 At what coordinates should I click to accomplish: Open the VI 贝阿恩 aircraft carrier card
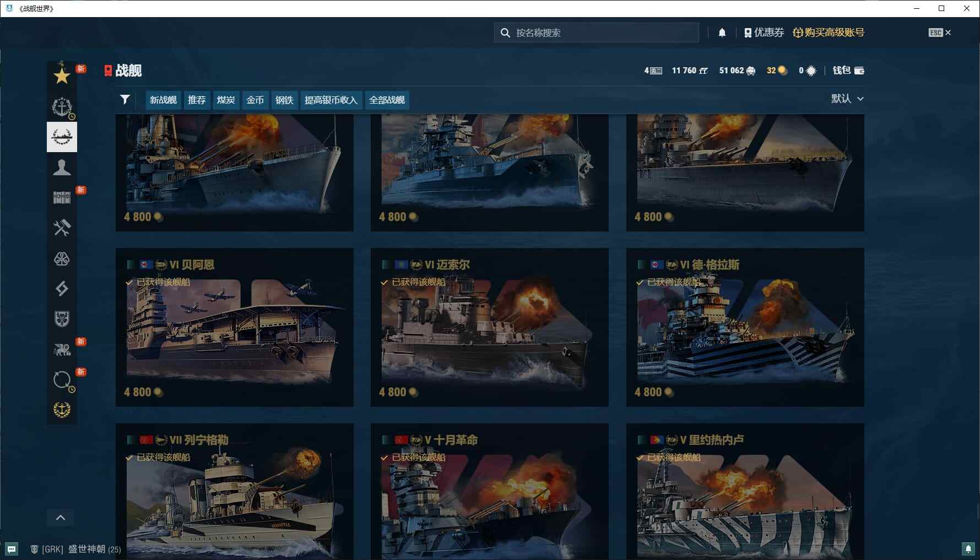coord(235,327)
